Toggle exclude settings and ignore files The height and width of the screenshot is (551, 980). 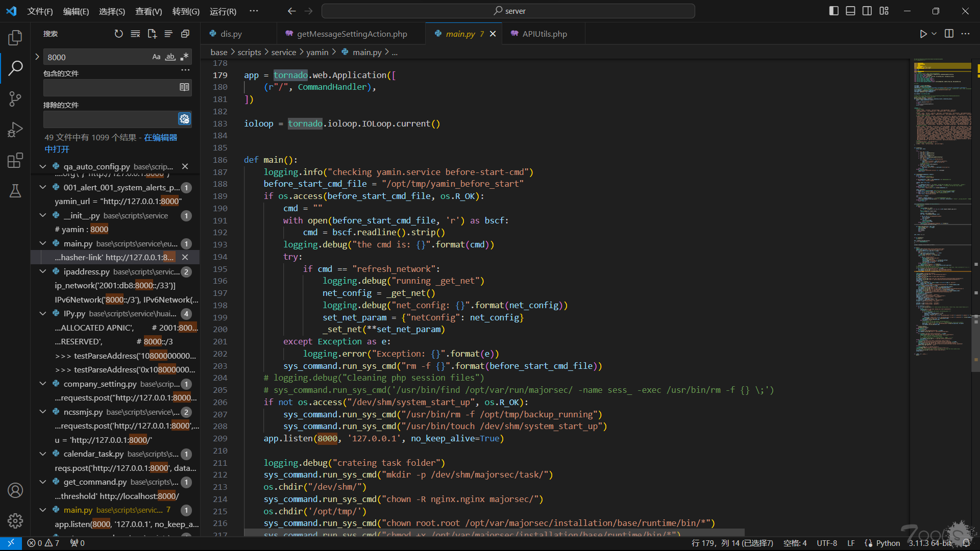coord(184,119)
